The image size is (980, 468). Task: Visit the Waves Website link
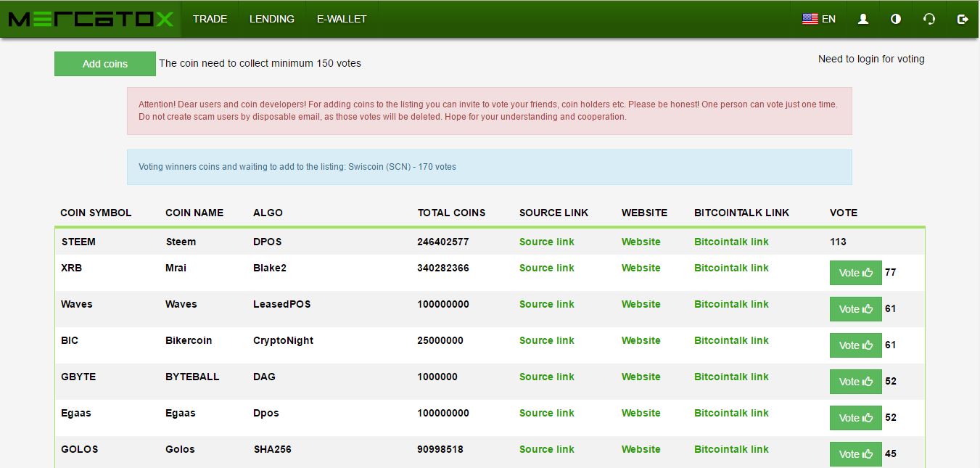(x=641, y=304)
